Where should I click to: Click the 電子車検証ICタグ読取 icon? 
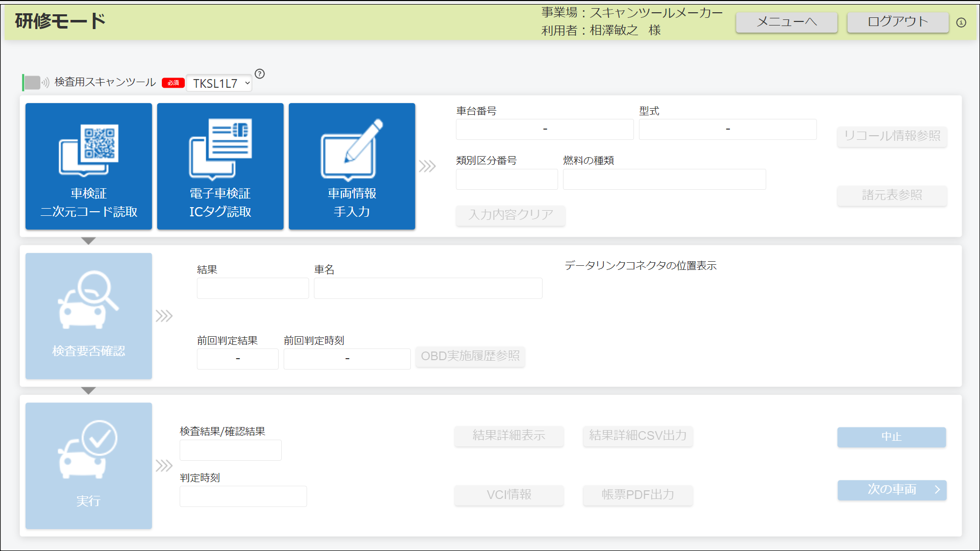pos(221,165)
